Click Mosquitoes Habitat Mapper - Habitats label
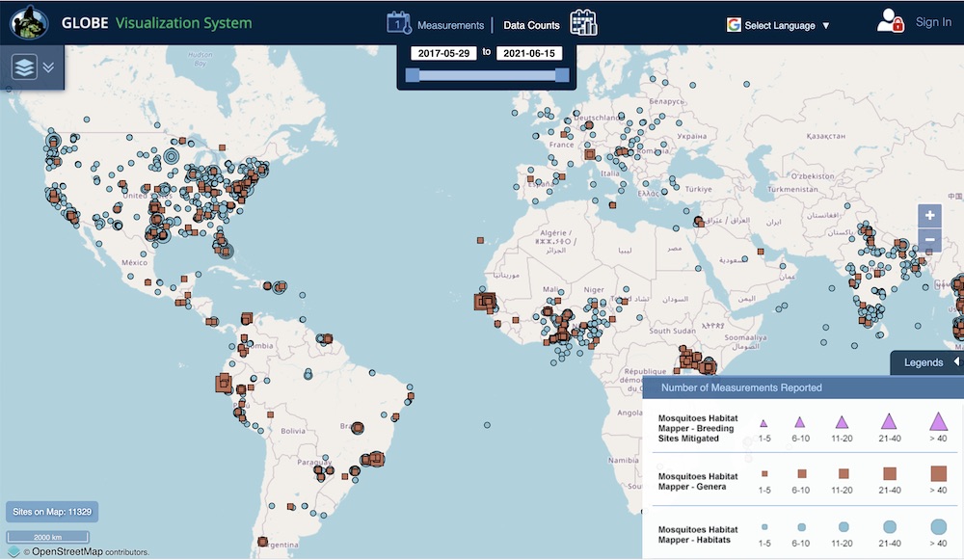The width and height of the screenshot is (964, 560). click(698, 535)
